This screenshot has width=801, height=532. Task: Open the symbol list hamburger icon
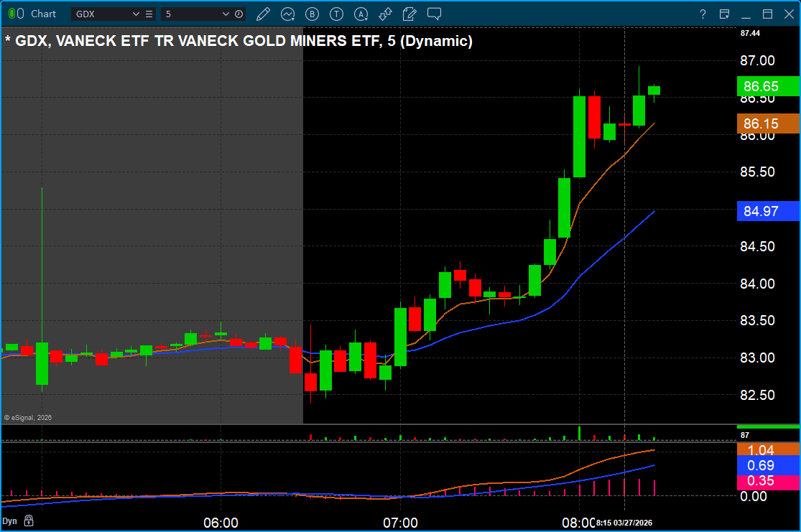point(149,14)
